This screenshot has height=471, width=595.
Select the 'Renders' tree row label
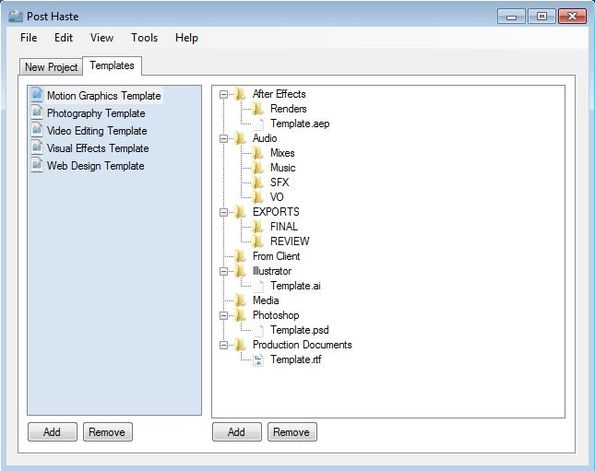288,109
